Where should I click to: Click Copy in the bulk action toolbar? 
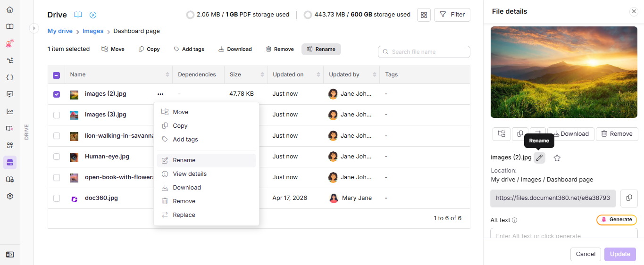(149, 49)
